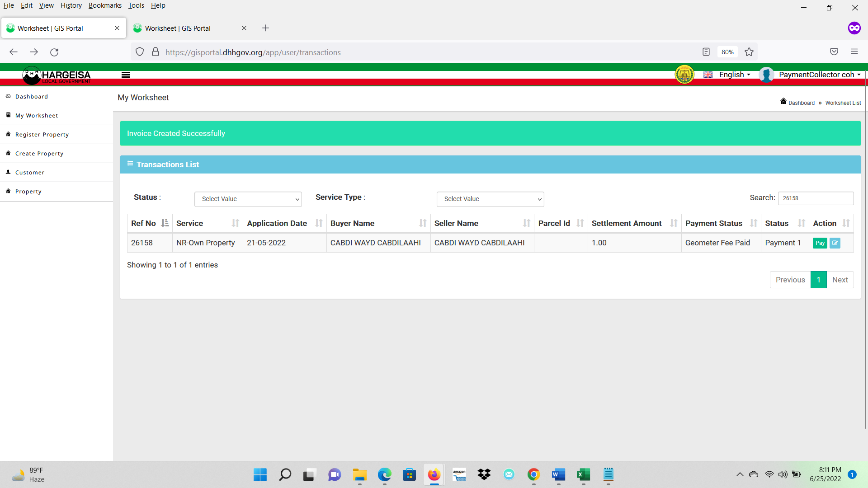Click the site security shield icon
Viewport: 868px width, 488px height.
click(140, 52)
